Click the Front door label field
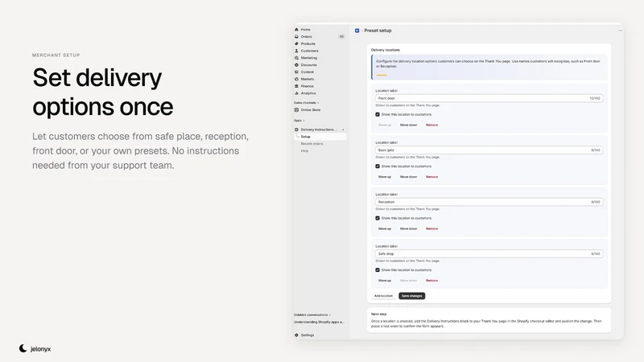The image size is (644, 362). click(x=489, y=98)
